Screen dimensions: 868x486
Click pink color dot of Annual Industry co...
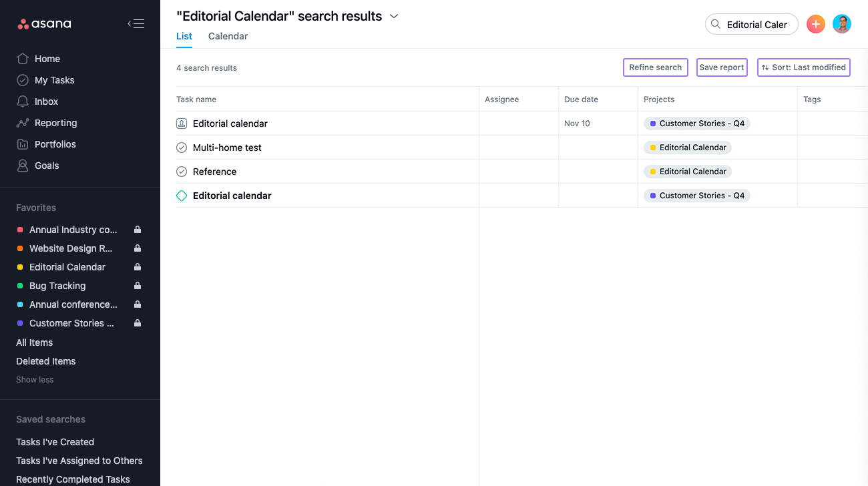pos(20,230)
